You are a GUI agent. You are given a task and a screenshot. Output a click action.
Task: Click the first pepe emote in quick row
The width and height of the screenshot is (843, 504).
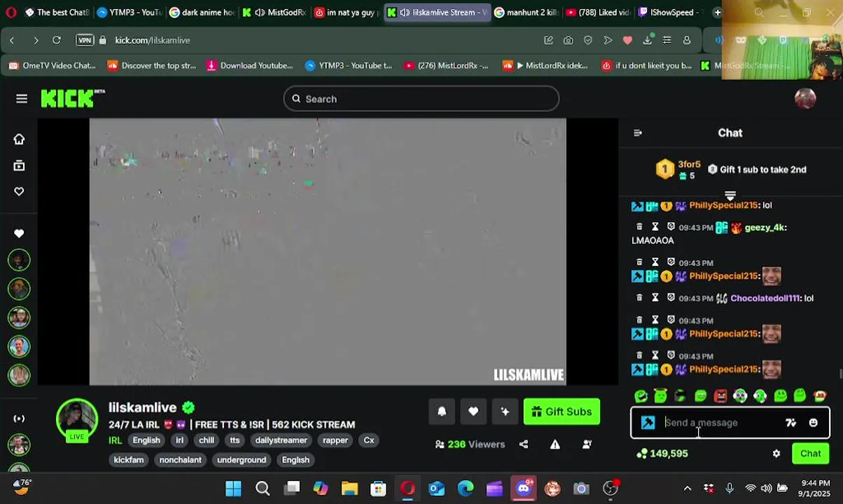click(641, 396)
